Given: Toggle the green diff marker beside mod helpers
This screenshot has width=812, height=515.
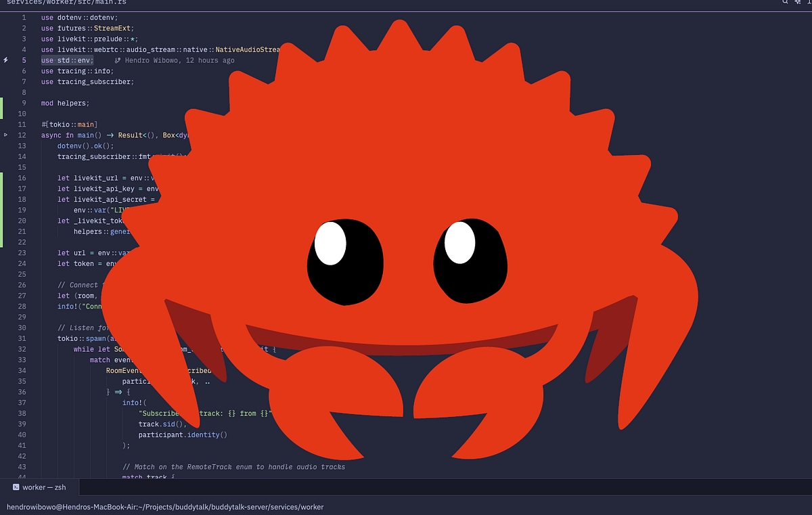Looking at the screenshot, I should pos(1,103).
